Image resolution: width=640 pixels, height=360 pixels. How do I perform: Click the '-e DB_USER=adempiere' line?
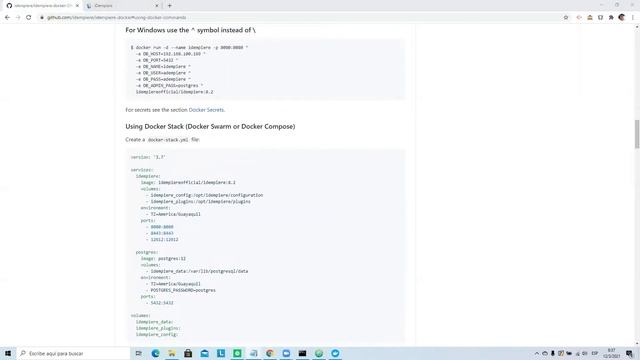(163, 73)
